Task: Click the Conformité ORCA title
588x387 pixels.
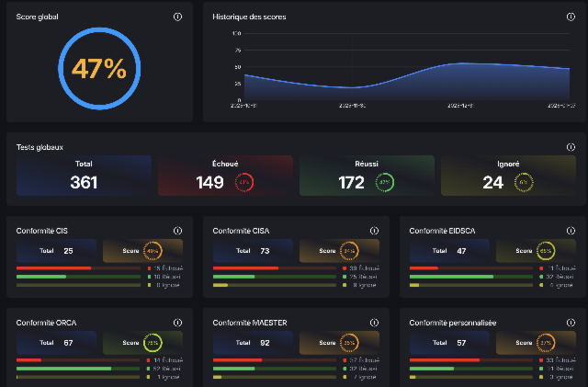Action: (47, 323)
